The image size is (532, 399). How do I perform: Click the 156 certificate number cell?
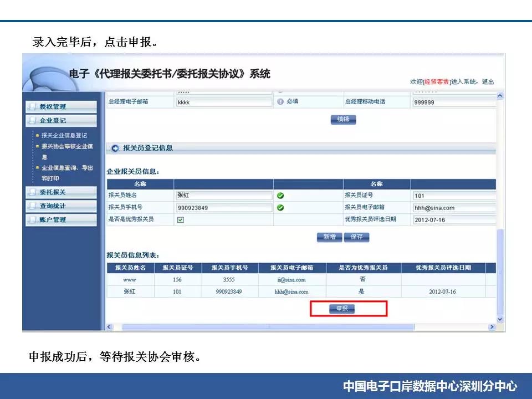177,280
